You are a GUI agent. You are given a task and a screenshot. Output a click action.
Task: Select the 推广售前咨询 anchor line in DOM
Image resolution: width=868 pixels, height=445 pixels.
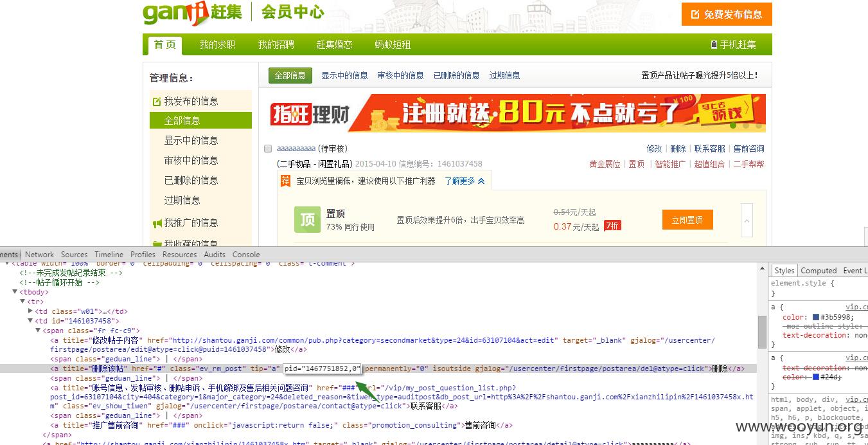[281, 425]
